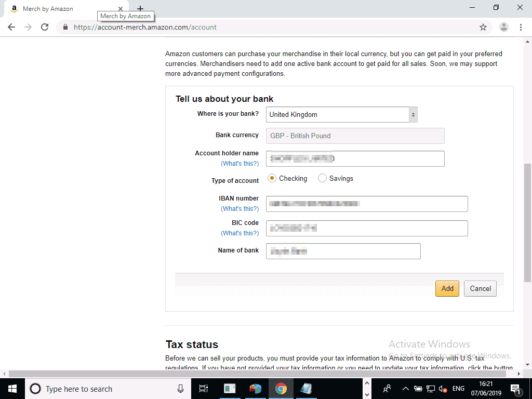Click the BIC code input field
Image resolution: width=532 pixels, height=399 pixels.
pos(367,228)
